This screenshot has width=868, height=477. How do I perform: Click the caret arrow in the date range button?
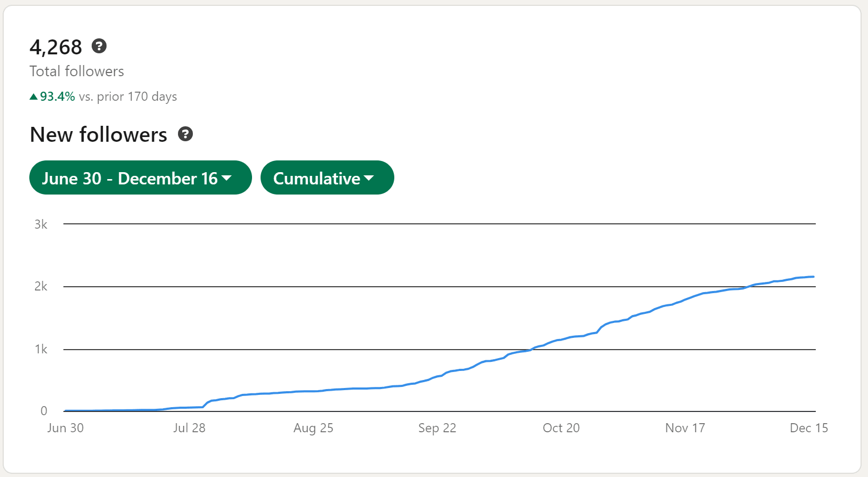click(226, 177)
